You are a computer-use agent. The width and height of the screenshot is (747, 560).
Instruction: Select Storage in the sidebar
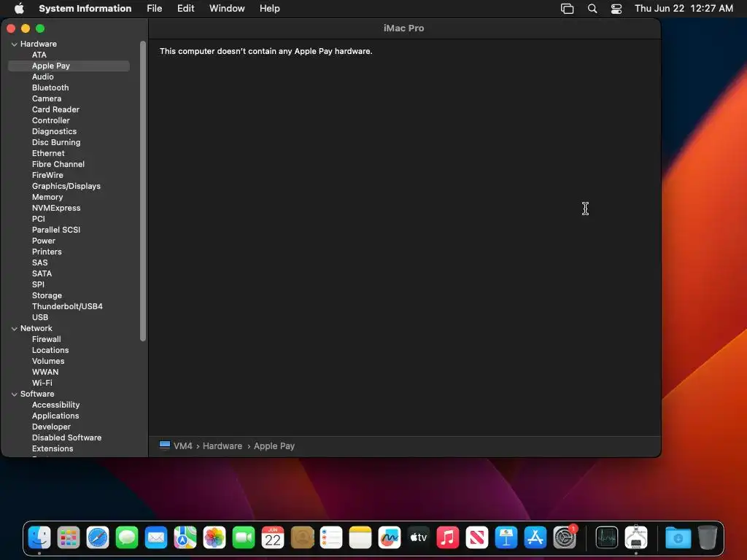click(47, 296)
